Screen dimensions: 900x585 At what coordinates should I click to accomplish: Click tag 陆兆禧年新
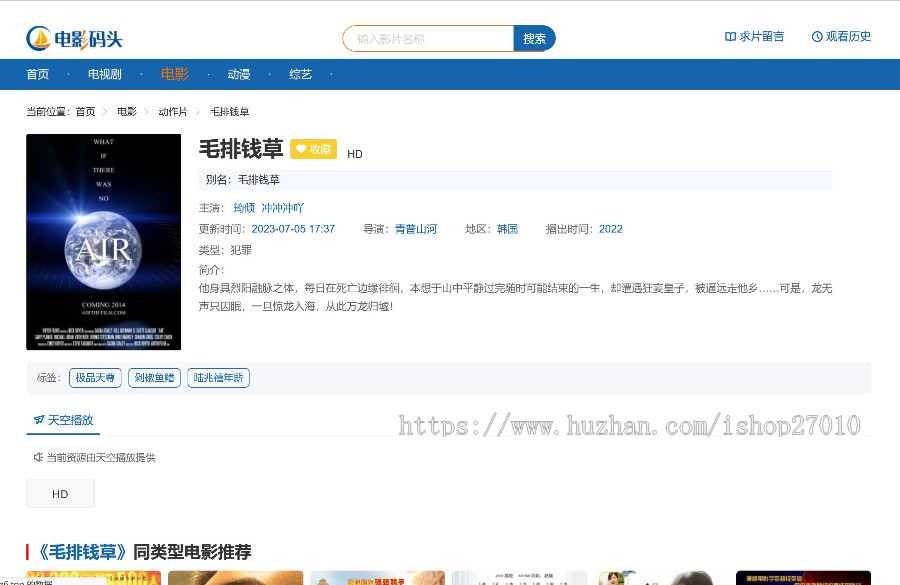point(218,378)
